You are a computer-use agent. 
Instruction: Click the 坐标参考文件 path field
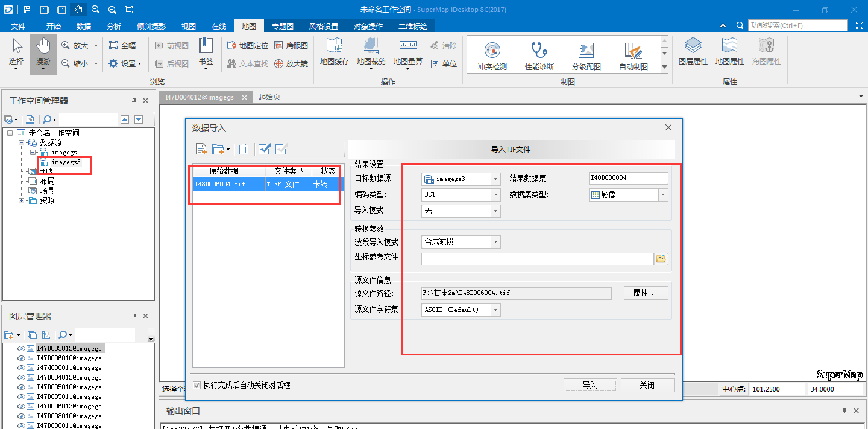[537, 259]
